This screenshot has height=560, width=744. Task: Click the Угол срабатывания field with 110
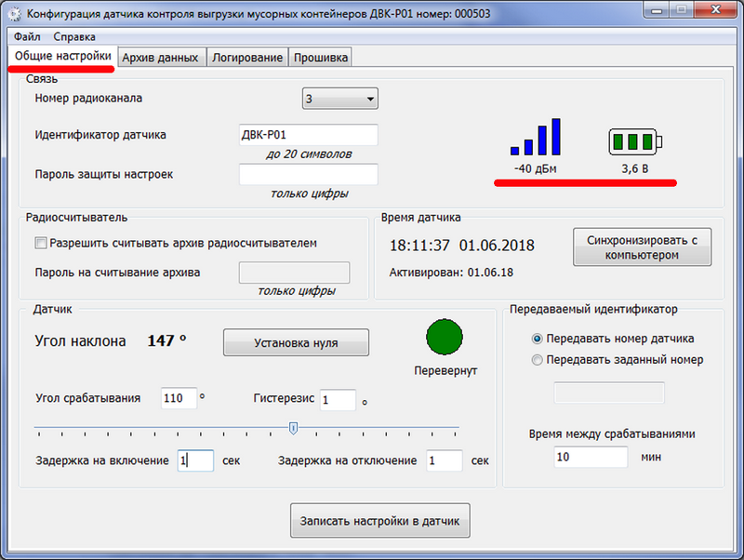click(x=179, y=398)
